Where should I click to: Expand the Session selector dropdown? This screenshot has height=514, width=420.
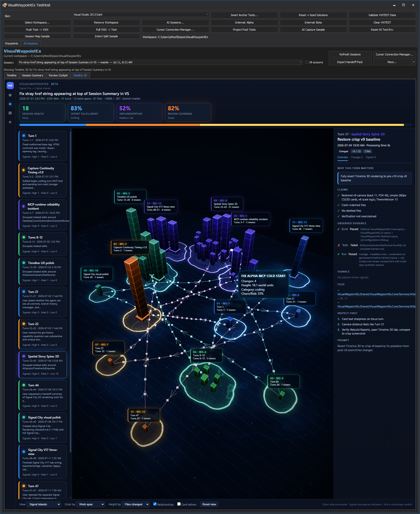(x=160, y=62)
